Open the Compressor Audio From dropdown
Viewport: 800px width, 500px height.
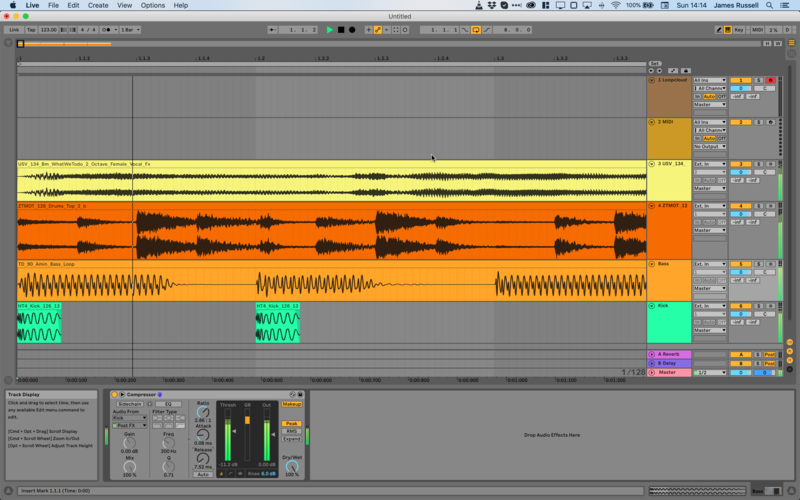tap(128, 418)
